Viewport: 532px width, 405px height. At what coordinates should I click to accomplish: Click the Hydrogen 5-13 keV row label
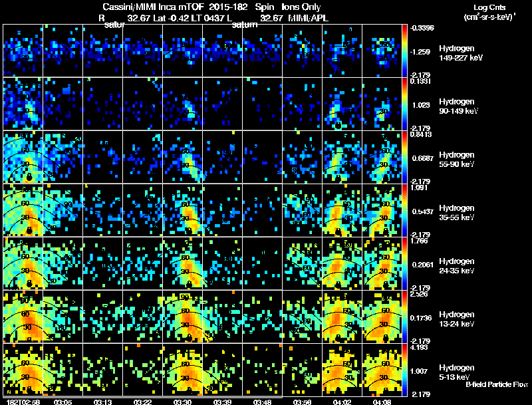click(x=457, y=372)
